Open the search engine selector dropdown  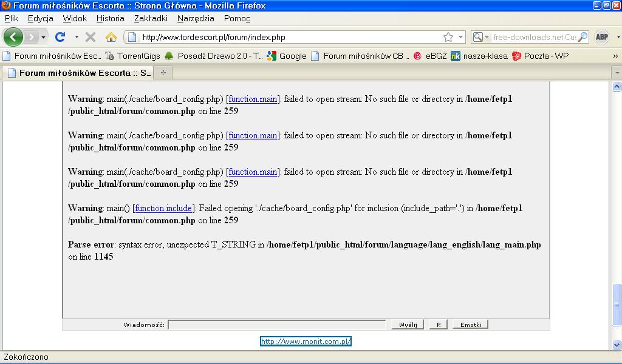click(479, 37)
